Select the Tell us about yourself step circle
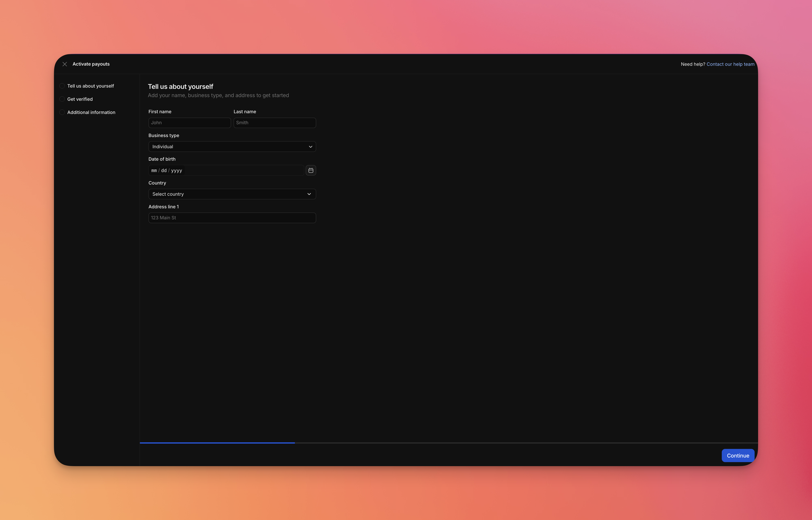The image size is (812, 520). coord(62,86)
